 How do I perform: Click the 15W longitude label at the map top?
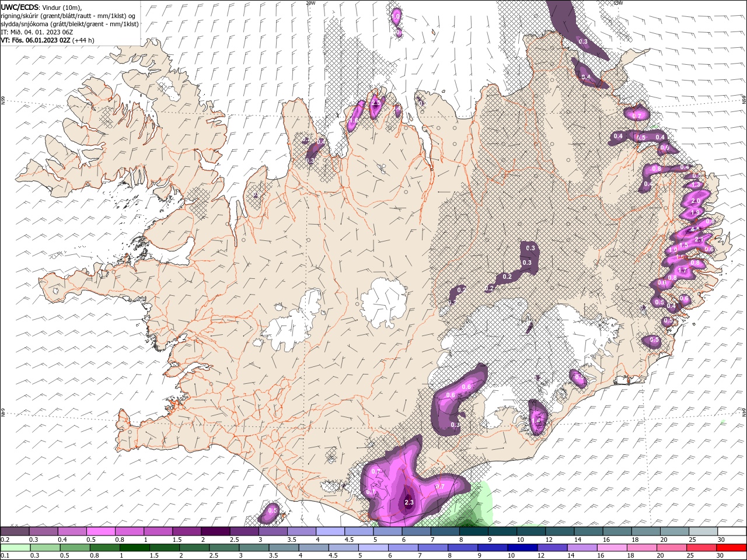[618, 3]
